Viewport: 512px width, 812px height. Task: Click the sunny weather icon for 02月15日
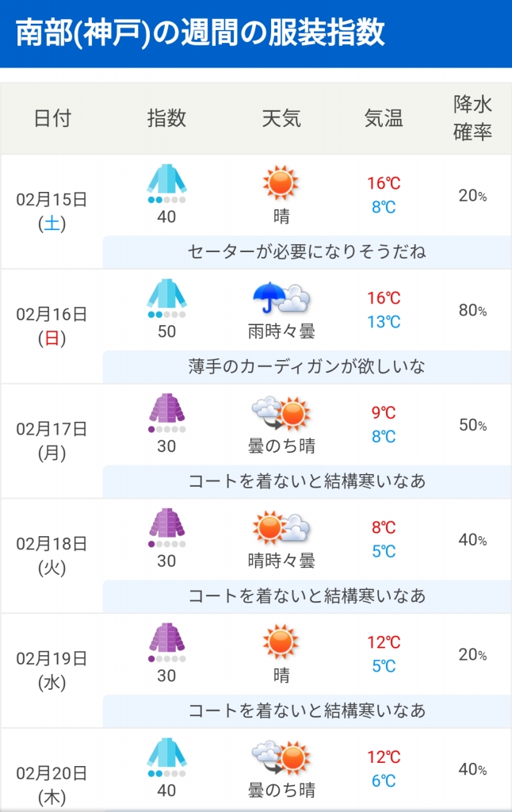281,183
